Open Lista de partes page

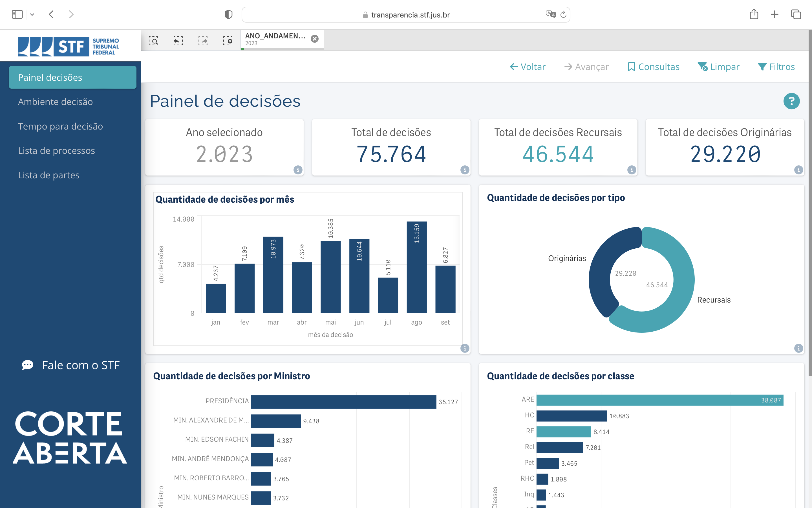click(49, 175)
